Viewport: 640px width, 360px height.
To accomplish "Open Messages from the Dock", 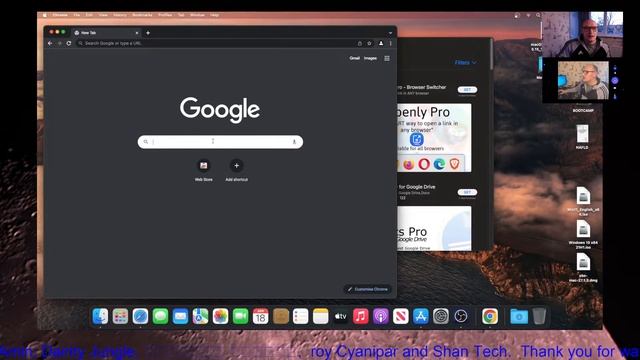I will [160, 316].
